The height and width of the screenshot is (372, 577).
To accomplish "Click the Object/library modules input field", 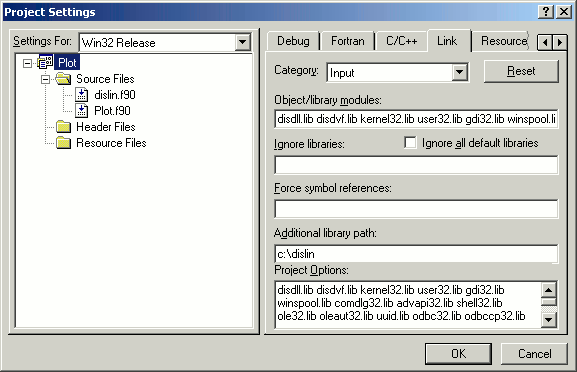I will pyautogui.click(x=416, y=119).
